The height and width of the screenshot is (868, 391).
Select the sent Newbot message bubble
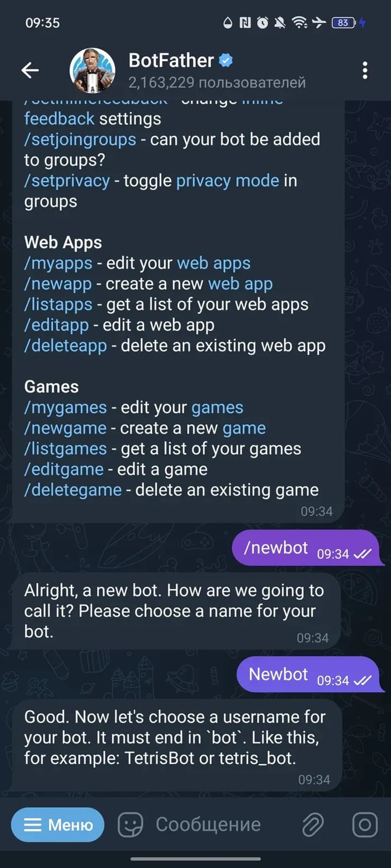(x=309, y=674)
